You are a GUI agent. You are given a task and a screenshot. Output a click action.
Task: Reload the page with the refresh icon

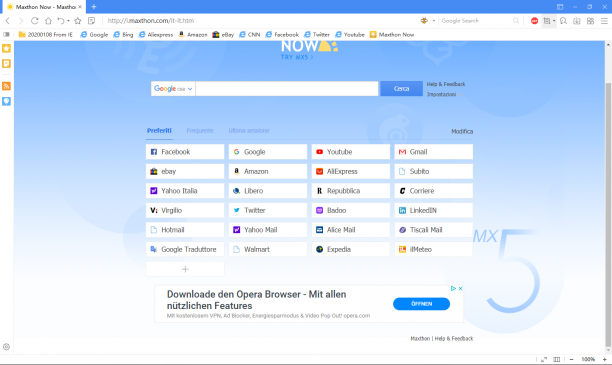[35, 21]
